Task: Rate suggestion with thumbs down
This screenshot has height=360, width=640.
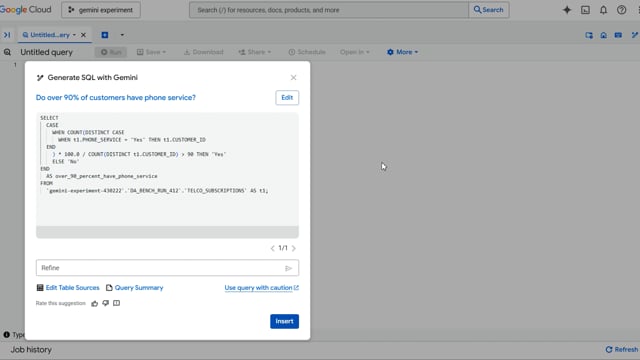Action: [105, 303]
